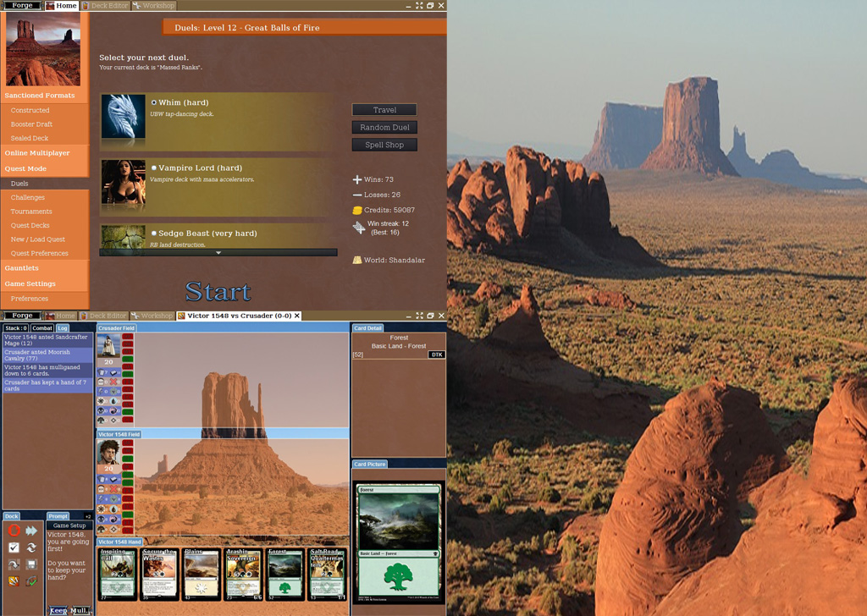867x616 pixels.
Task: Click the curved arrow icon in the Dock
Action: [x=14, y=564]
